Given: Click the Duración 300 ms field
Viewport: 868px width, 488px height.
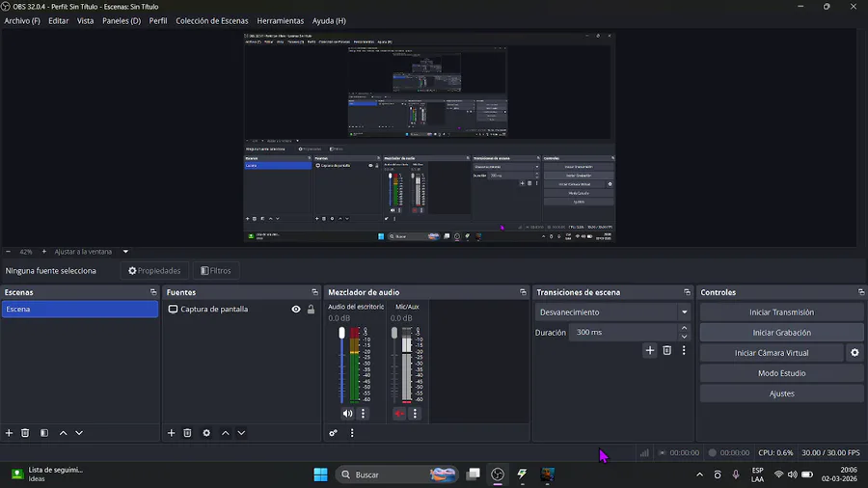Looking at the screenshot, I should [x=623, y=332].
